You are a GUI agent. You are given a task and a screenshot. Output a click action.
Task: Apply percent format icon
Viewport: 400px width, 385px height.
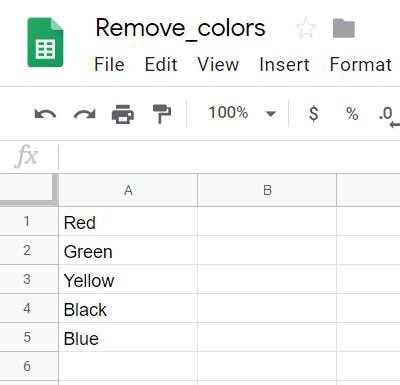click(x=352, y=114)
